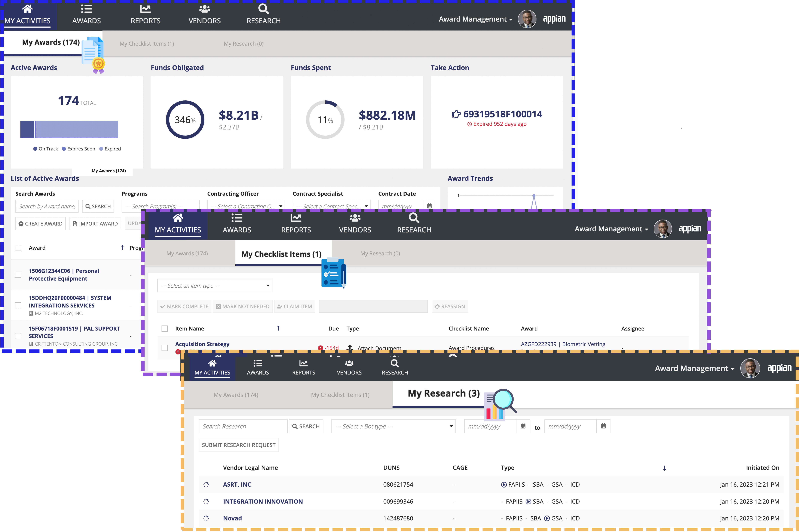Click Funds Spent 11% progress ring
Screen dimensions: 799x532
[325, 120]
